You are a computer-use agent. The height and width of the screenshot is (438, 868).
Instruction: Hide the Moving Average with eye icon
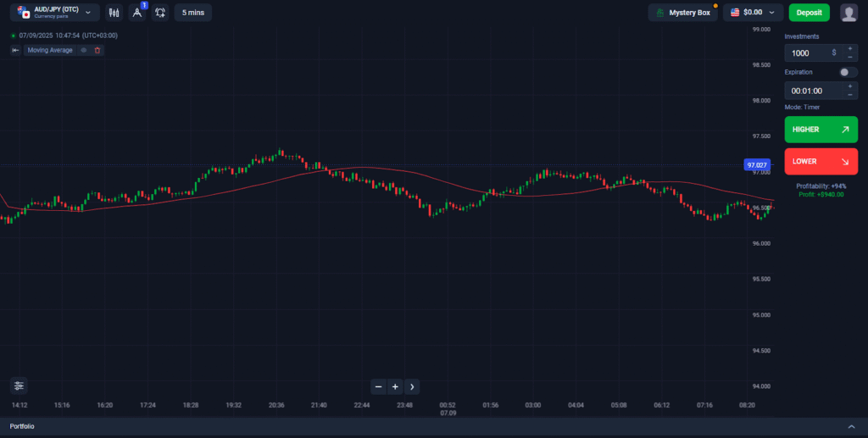83,50
